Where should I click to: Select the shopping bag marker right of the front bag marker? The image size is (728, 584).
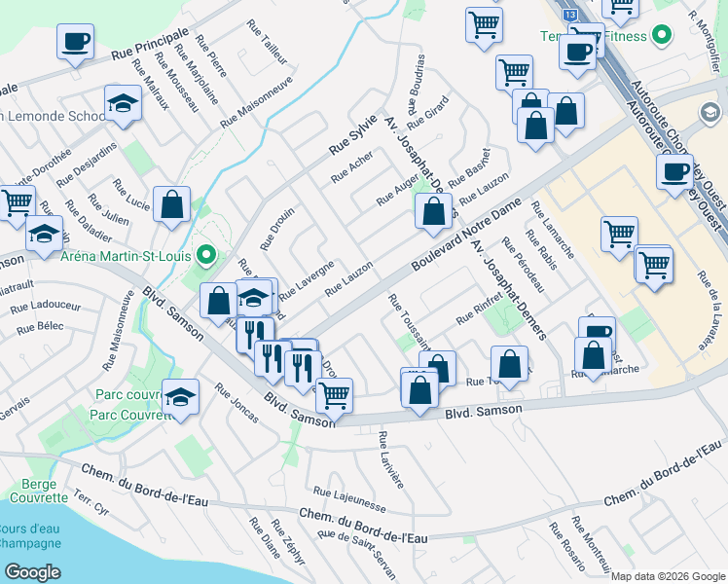pyautogui.click(x=566, y=112)
